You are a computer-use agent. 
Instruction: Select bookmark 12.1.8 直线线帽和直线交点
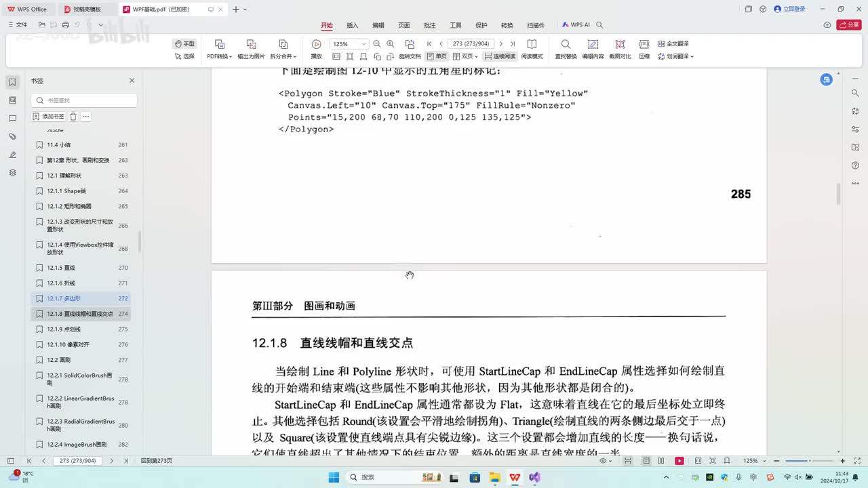tap(81, 314)
